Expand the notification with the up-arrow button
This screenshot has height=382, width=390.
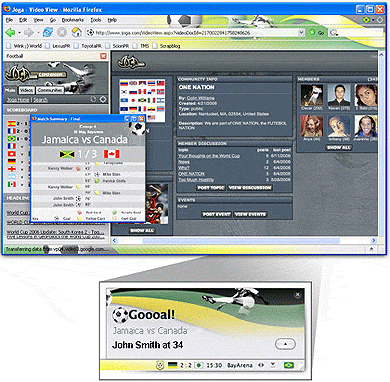pyautogui.click(x=285, y=344)
